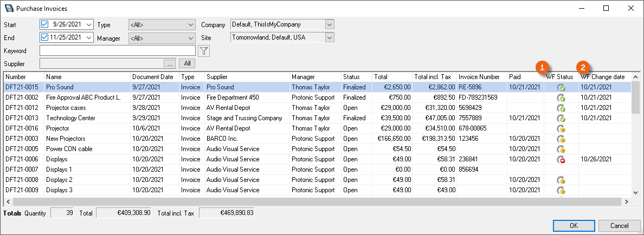The height and width of the screenshot is (235, 644).
Task: Open the Type dropdown
Action: coord(162,24)
